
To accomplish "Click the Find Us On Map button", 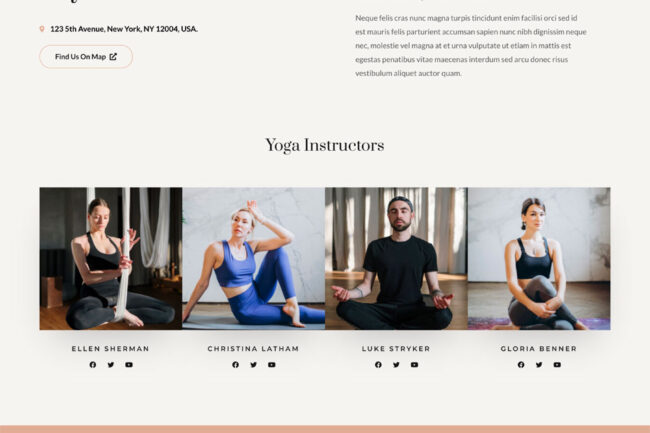I will [x=86, y=57].
